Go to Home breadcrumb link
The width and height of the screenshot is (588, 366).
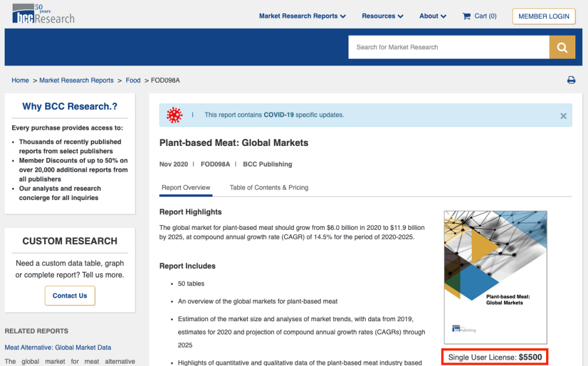tap(20, 80)
